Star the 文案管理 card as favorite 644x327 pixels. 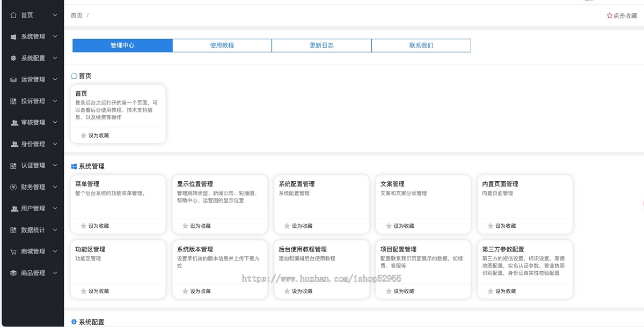[x=389, y=226]
